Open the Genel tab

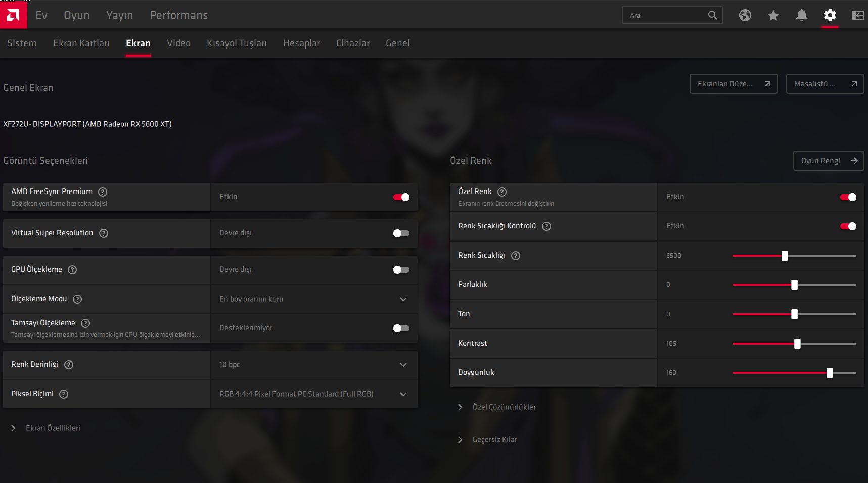tap(398, 43)
